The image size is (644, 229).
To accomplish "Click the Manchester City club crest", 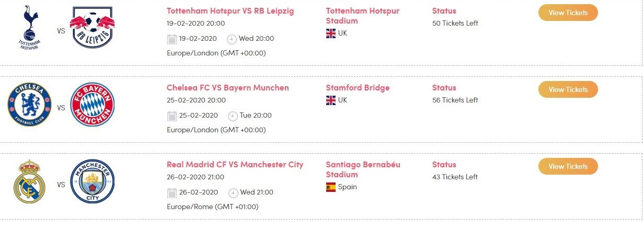I will tap(92, 181).
